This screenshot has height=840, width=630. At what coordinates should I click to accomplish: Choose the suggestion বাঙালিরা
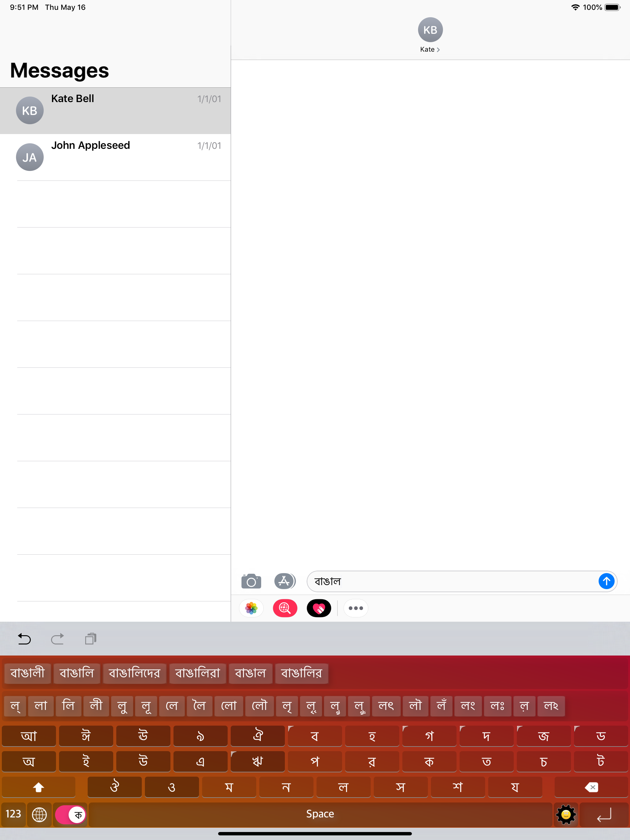[197, 673]
